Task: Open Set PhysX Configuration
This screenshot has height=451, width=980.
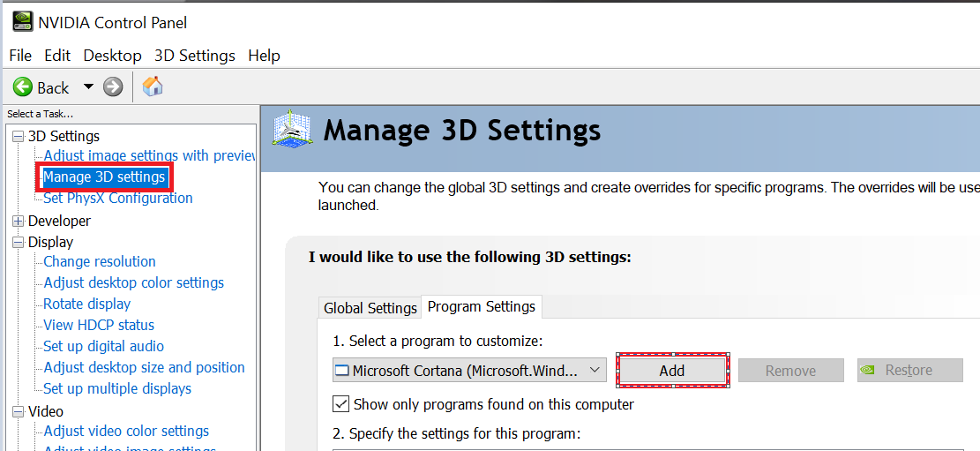Action: pos(118,199)
